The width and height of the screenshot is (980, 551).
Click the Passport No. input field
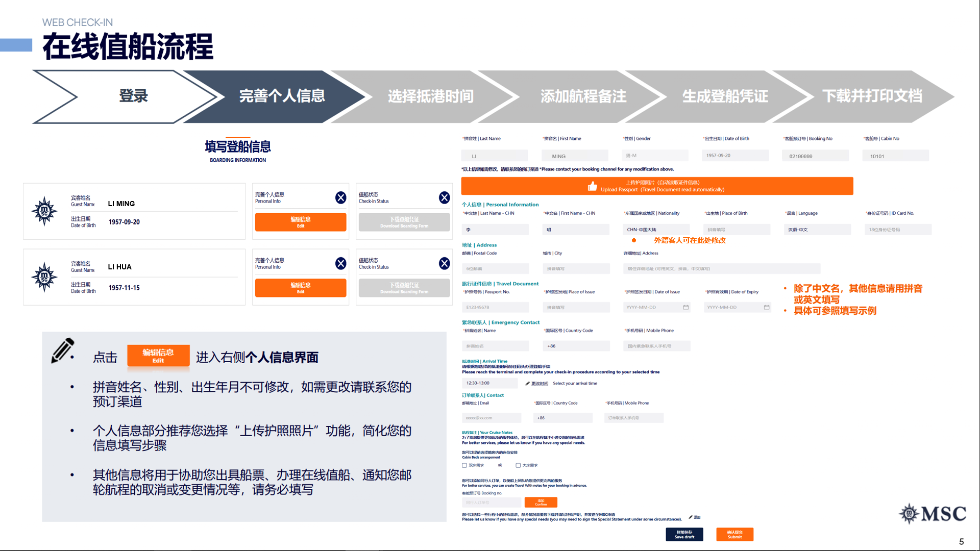495,307
